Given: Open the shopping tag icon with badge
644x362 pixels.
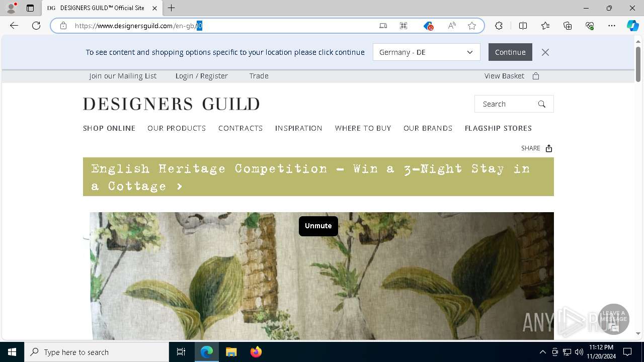Looking at the screenshot, I should pos(428,26).
